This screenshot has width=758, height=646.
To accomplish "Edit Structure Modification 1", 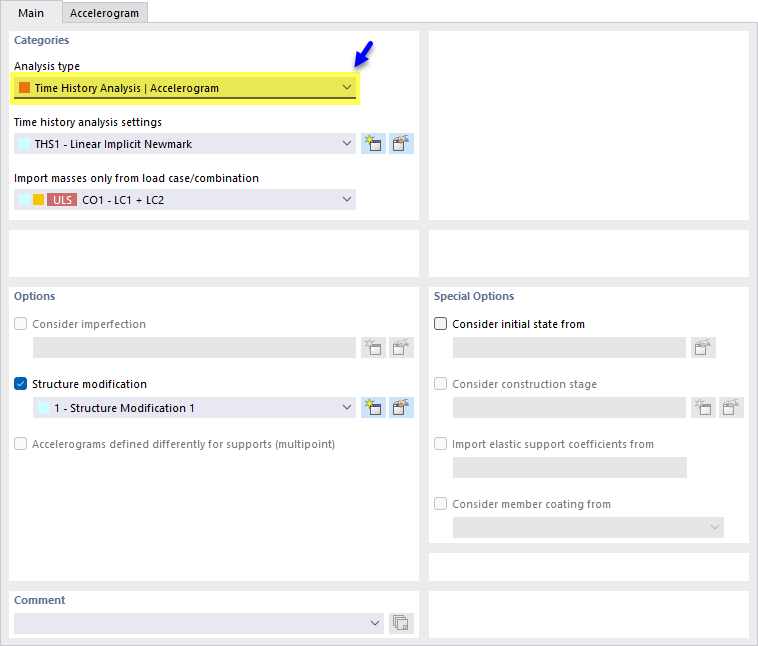I will coord(401,408).
